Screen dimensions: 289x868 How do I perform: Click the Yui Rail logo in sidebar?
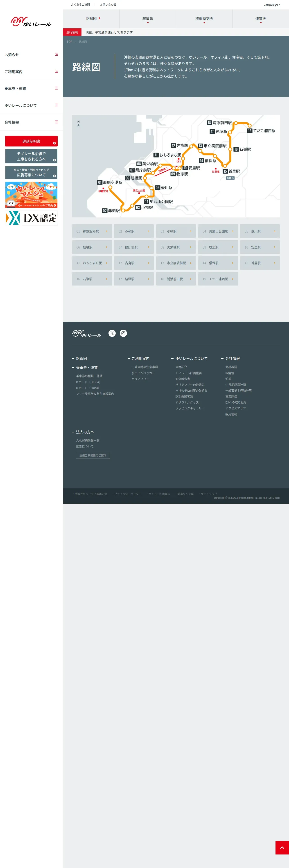point(31,22)
